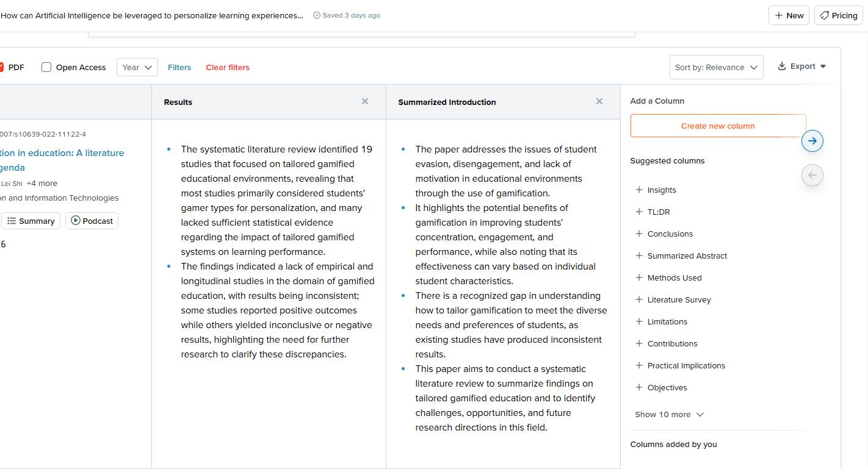Image resolution: width=868 pixels, height=469 pixels.
Task: Open the gamification literature review paper title
Action: [x=63, y=159]
